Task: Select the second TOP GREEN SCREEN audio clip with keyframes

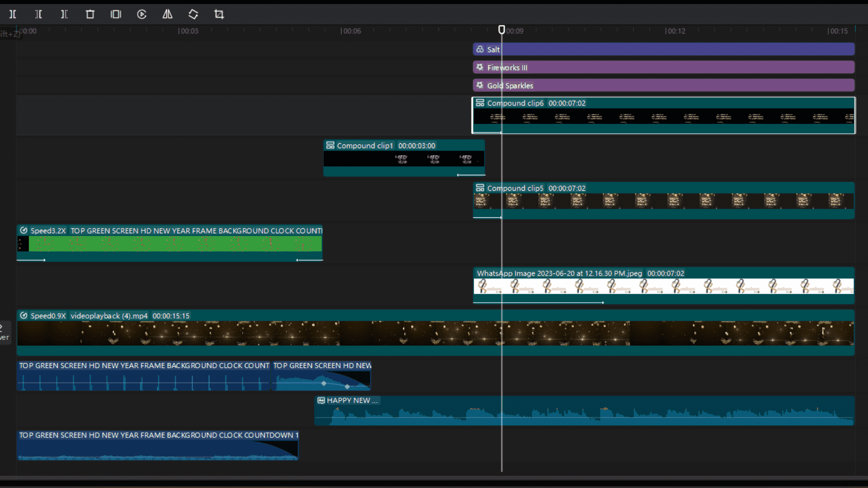Action: [321, 376]
